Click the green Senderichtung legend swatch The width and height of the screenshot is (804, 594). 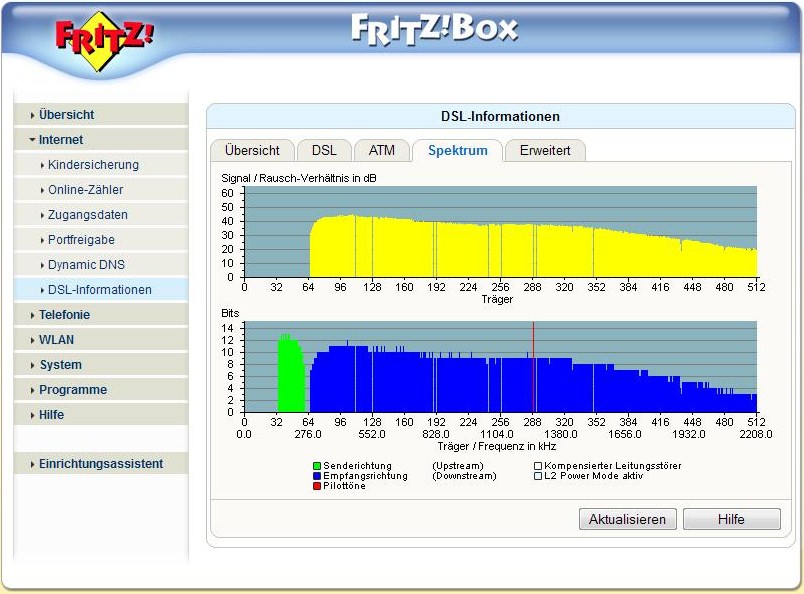click(x=317, y=466)
